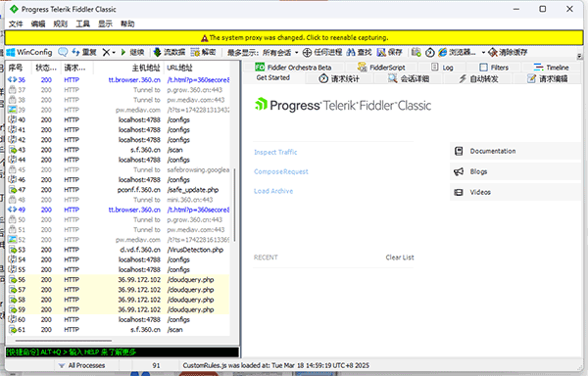This screenshot has width=588, height=376.
Task: Switch to Fiddler Orchestra Beta tab
Action: coord(293,68)
